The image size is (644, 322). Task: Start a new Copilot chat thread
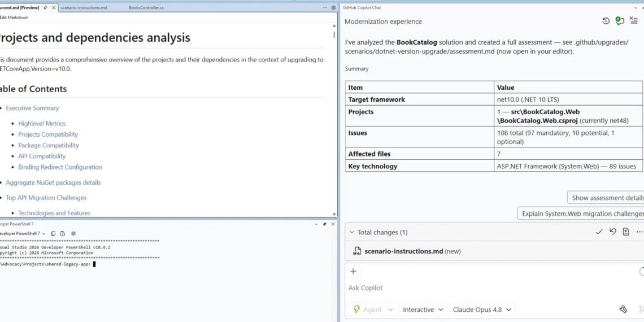[619, 21]
